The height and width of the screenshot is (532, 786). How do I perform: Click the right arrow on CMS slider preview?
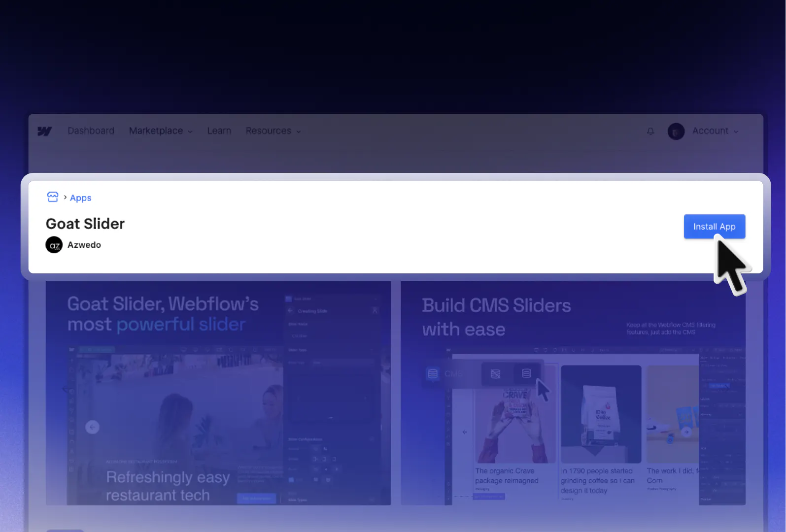686,432
